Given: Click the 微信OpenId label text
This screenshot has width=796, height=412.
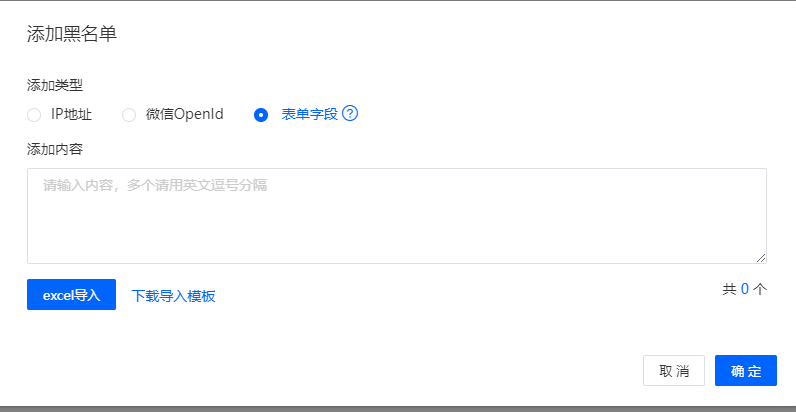Looking at the screenshot, I should [x=185, y=114].
